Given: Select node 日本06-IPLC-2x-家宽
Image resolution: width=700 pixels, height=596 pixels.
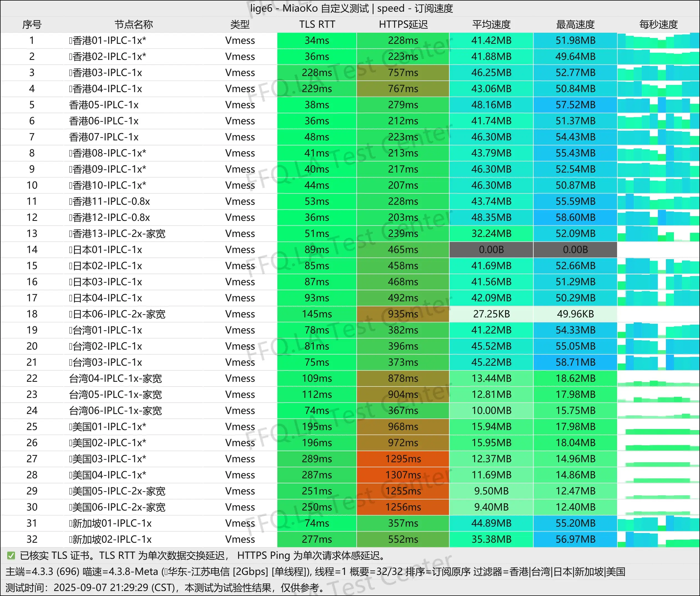Looking at the screenshot, I should point(117,314).
